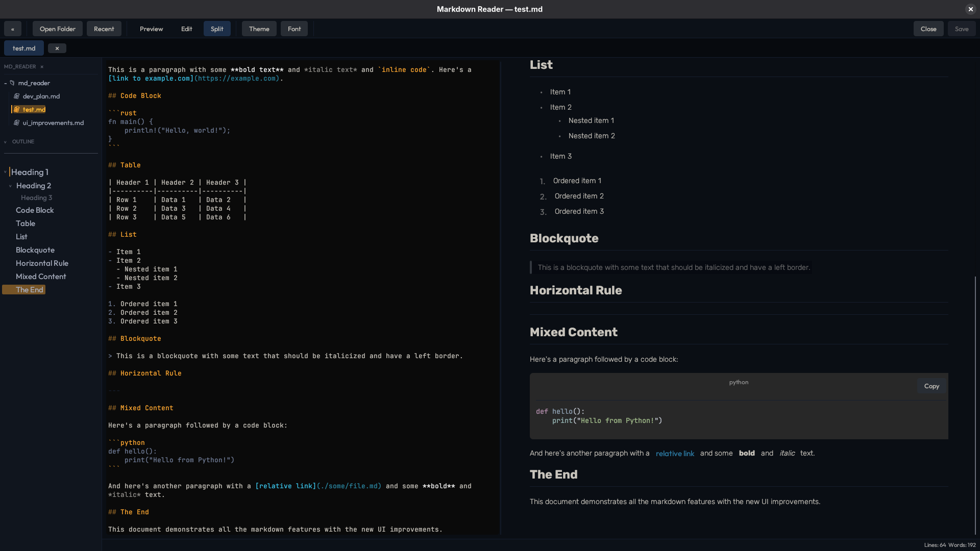The height and width of the screenshot is (551, 980).
Task: Collapse Heading 2 in the outline
Action: click(10, 186)
